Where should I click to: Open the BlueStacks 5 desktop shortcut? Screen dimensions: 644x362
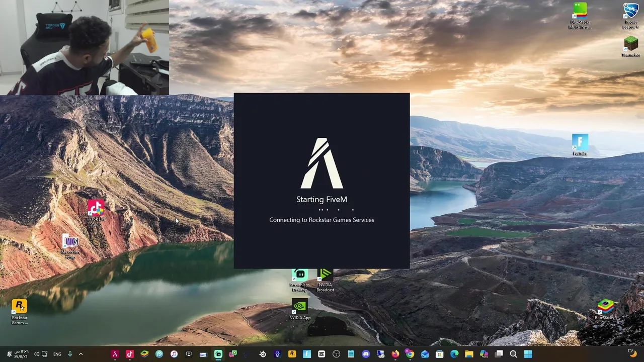tap(605, 309)
